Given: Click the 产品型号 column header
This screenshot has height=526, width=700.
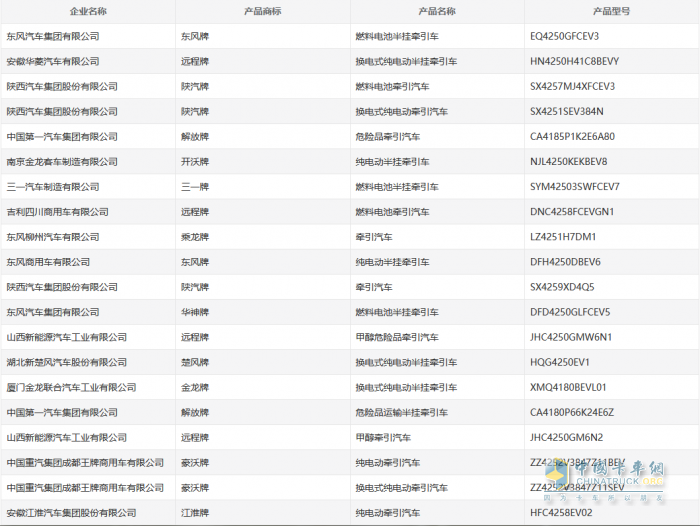Looking at the screenshot, I should click(611, 11).
